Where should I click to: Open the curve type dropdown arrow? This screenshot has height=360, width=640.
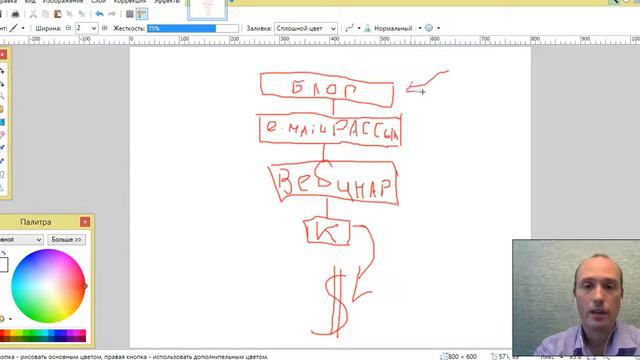(359, 28)
